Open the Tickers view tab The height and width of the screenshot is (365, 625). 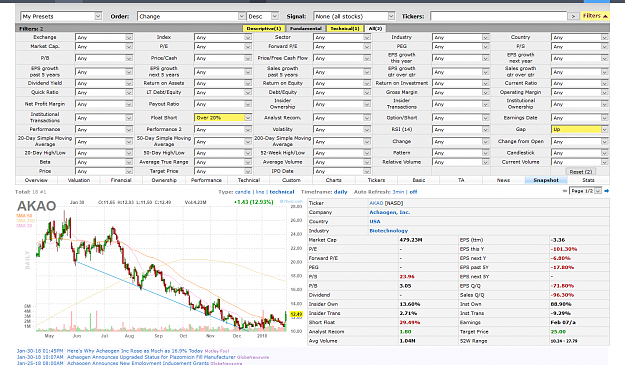pos(376,180)
